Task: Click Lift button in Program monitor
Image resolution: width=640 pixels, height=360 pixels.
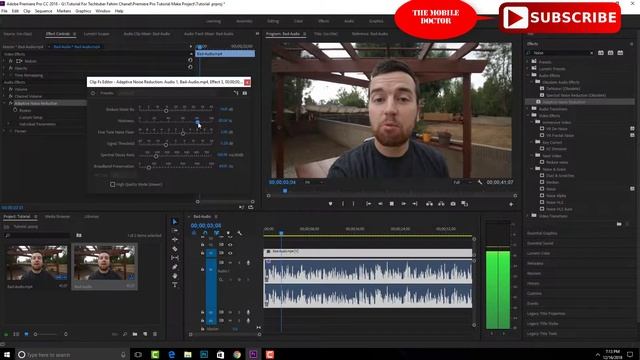Action: click(x=429, y=204)
